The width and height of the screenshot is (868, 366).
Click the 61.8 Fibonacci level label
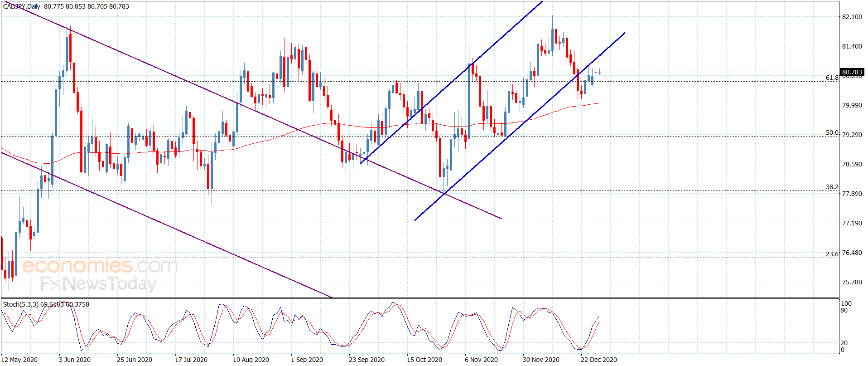pyautogui.click(x=832, y=78)
